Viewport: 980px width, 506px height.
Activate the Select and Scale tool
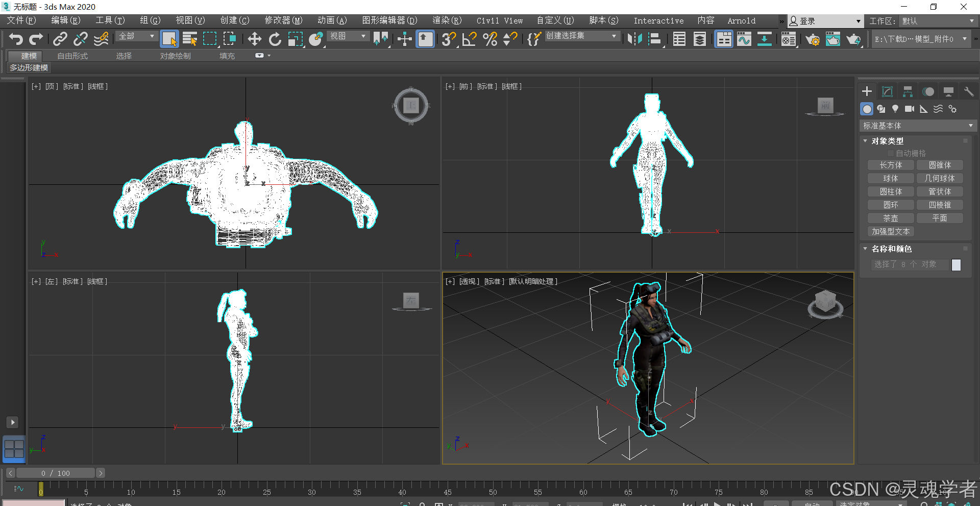[296, 39]
